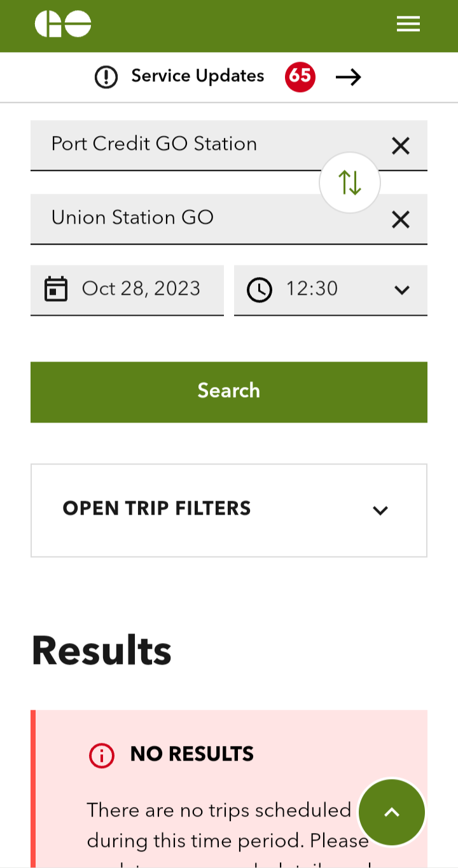Clear the Port Credit GO Station field
This screenshot has height=868, width=458.
coord(400,146)
